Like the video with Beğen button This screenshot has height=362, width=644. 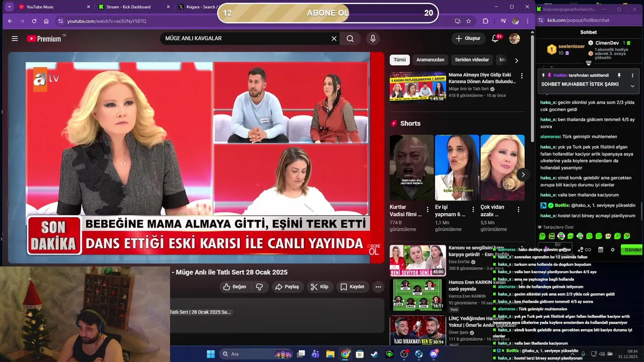point(234,287)
